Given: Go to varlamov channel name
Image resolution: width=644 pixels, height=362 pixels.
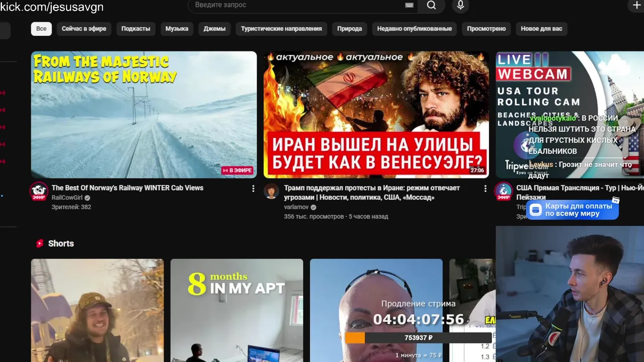Looking at the screenshot, I should (x=296, y=207).
